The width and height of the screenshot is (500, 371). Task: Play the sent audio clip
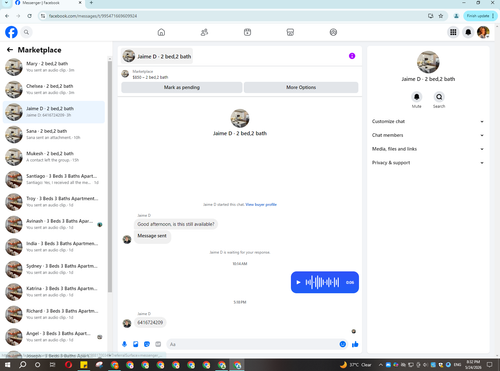click(298, 282)
